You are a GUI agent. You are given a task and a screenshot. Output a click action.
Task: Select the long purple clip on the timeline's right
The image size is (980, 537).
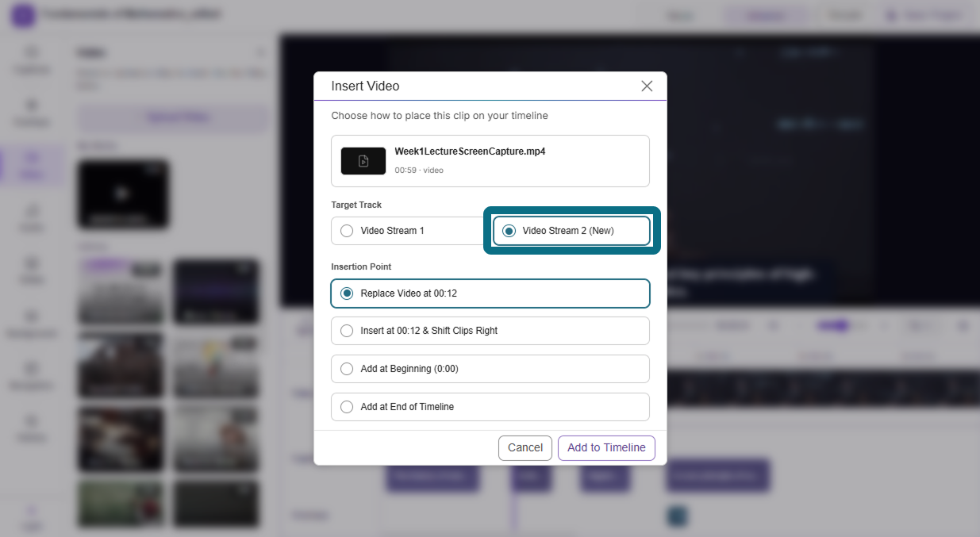click(x=717, y=476)
